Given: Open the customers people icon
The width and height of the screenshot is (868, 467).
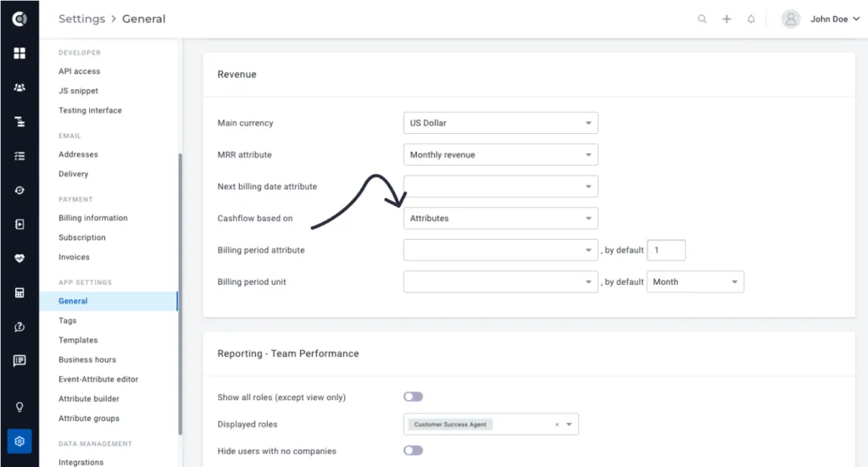Looking at the screenshot, I should [x=19, y=87].
